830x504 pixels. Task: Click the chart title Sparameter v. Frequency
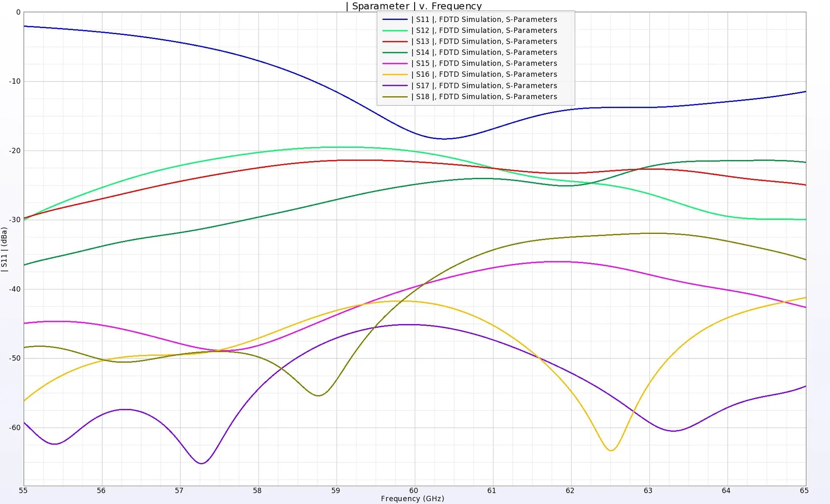click(x=413, y=6)
